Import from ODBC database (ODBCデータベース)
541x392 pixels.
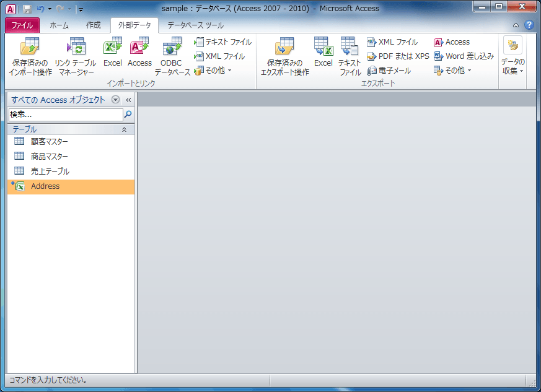172,56
